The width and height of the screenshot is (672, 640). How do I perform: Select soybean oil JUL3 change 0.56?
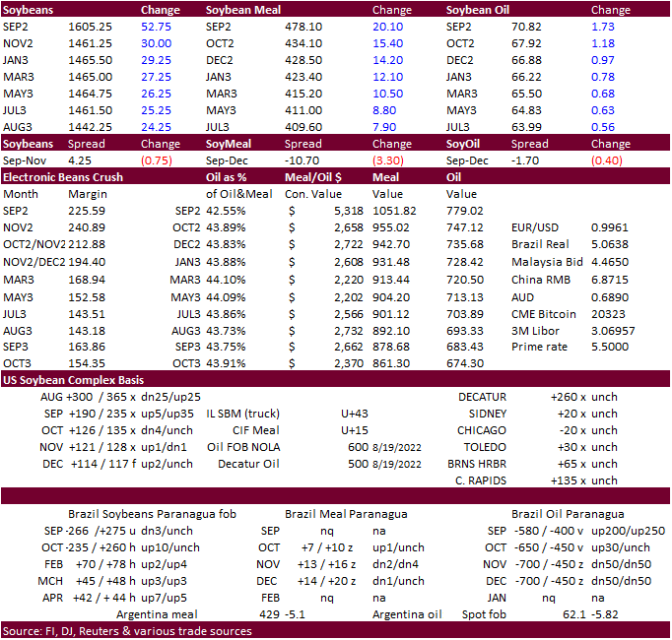click(603, 127)
